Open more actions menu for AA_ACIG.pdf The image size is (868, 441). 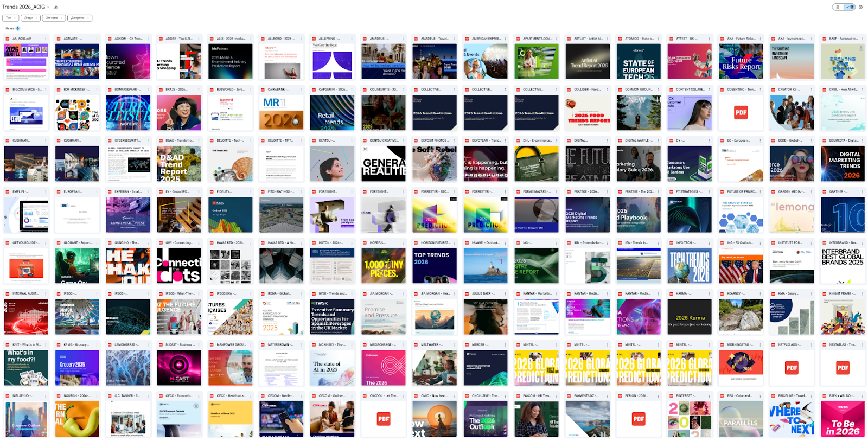tap(46, 39)
